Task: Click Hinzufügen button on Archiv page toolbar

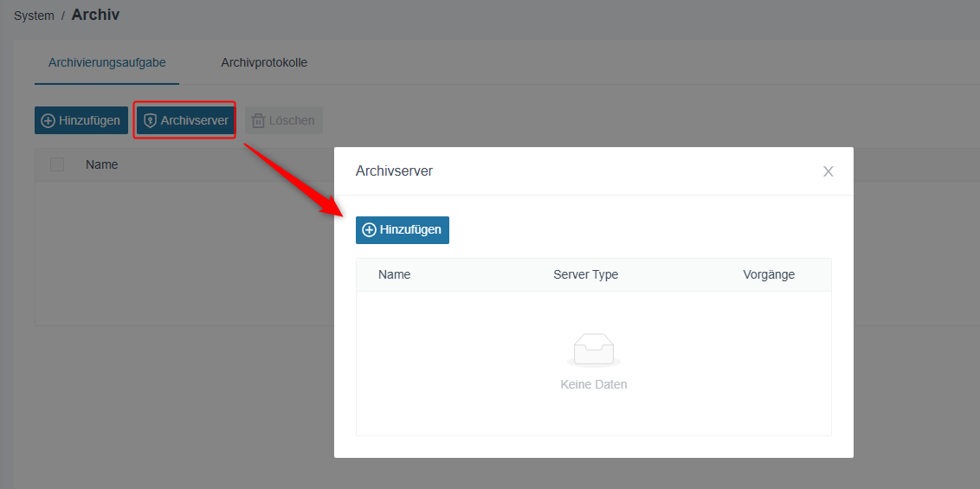Action: 81,120
